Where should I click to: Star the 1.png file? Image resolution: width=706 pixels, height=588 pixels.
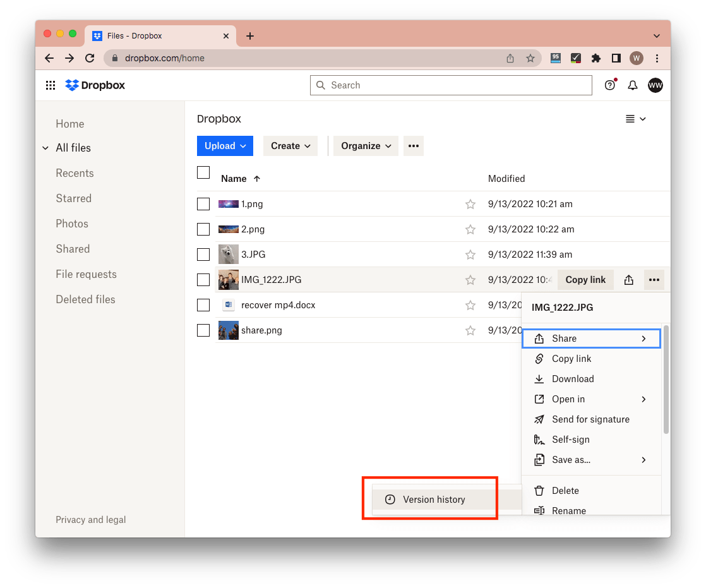(x=470, y=205)
